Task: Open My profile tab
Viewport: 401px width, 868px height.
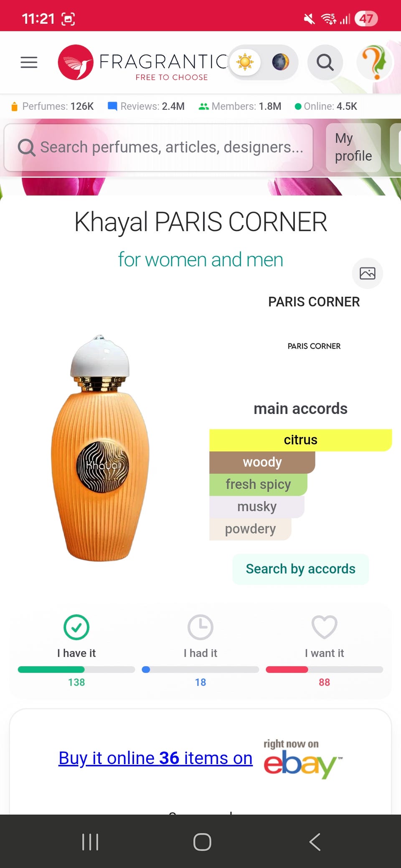Action: 353,147
